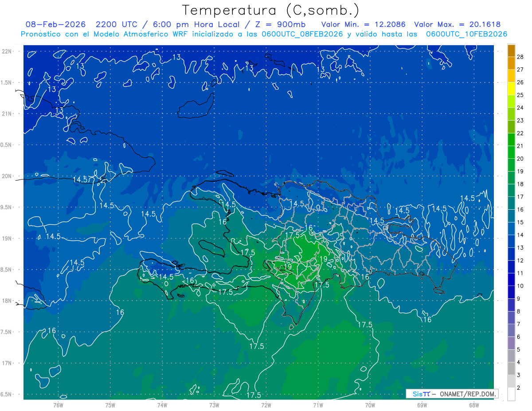The image size is (532, 411).
Task: Click the '75W' longitude axis label
Action: 110,405
